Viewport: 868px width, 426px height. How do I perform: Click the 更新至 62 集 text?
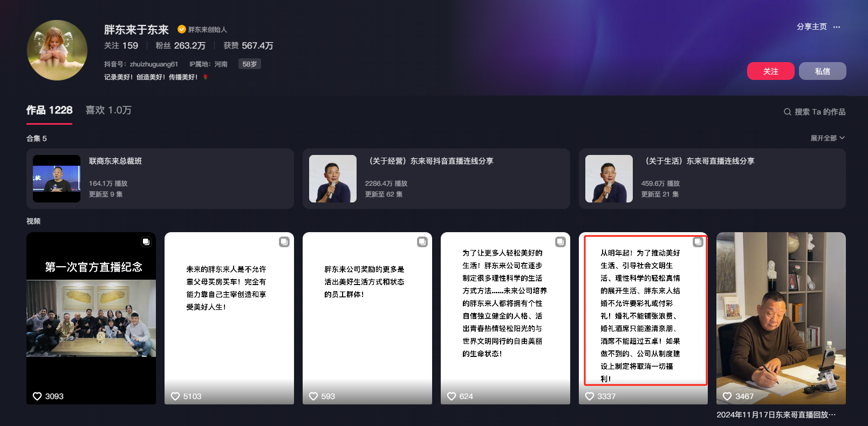coord(384,194)
